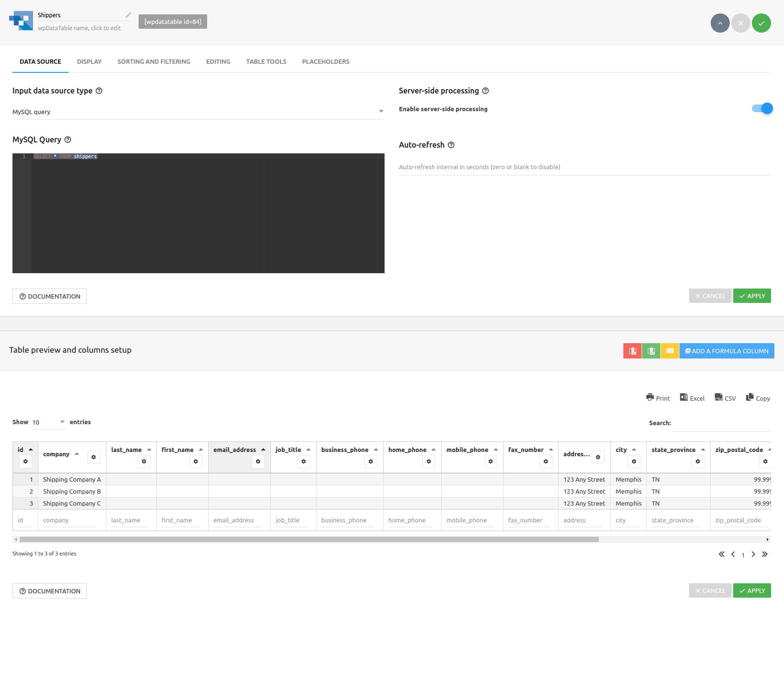Screen dimensions: 784x694
Task: Click the upper Documentation button
Action: pos(49,296)
